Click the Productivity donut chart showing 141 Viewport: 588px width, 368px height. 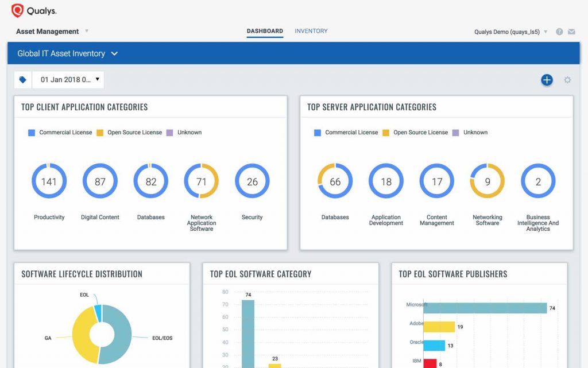point(49,181)
